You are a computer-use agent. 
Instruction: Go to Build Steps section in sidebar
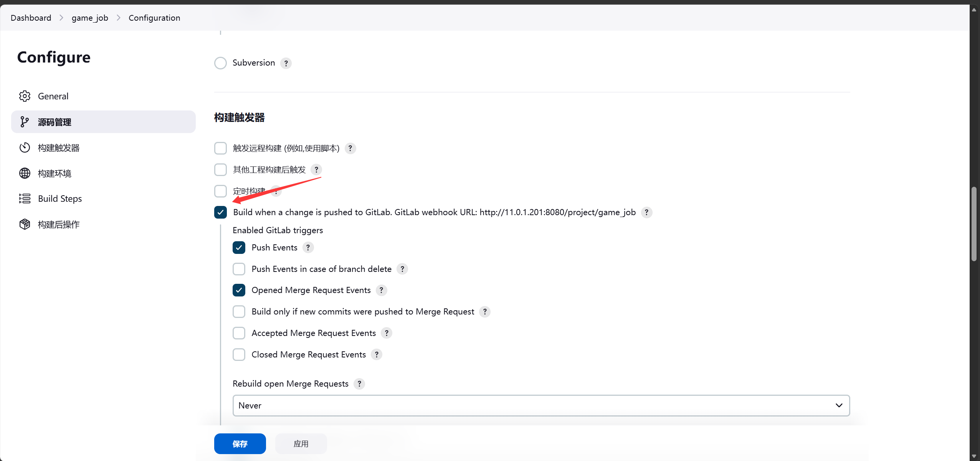coord(103,199)
